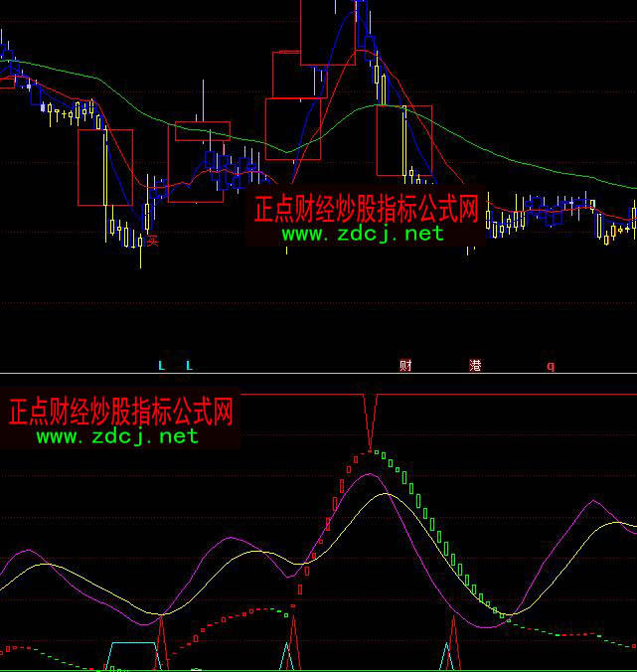Select the large red box at far left

point(104,167)
